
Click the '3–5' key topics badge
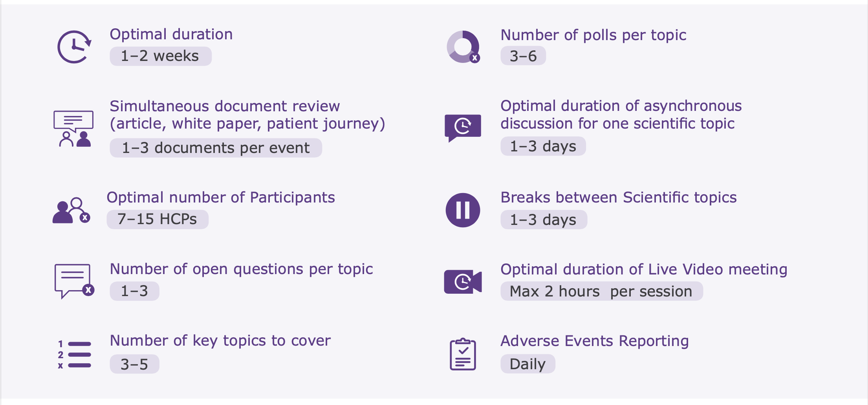click(134, 364)
